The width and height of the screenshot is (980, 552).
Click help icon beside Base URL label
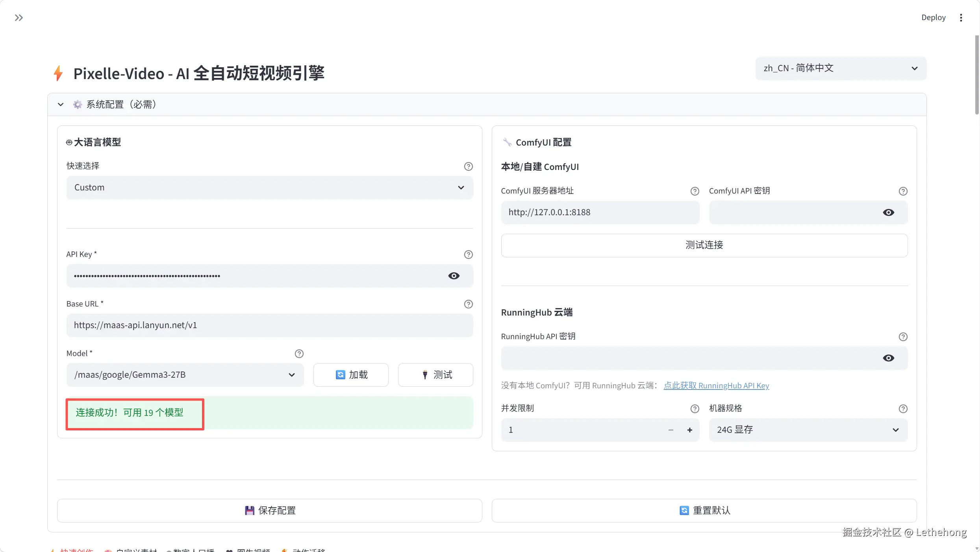pos(468,304)
